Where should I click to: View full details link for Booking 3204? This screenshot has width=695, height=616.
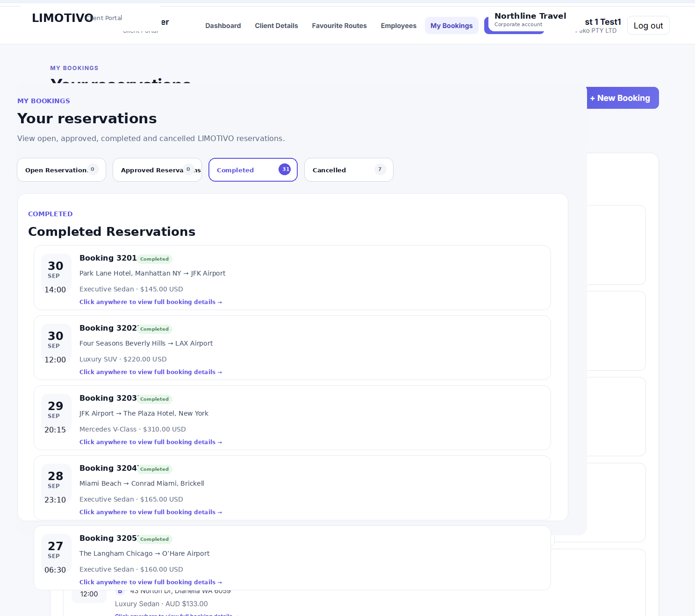coord(150,512)
